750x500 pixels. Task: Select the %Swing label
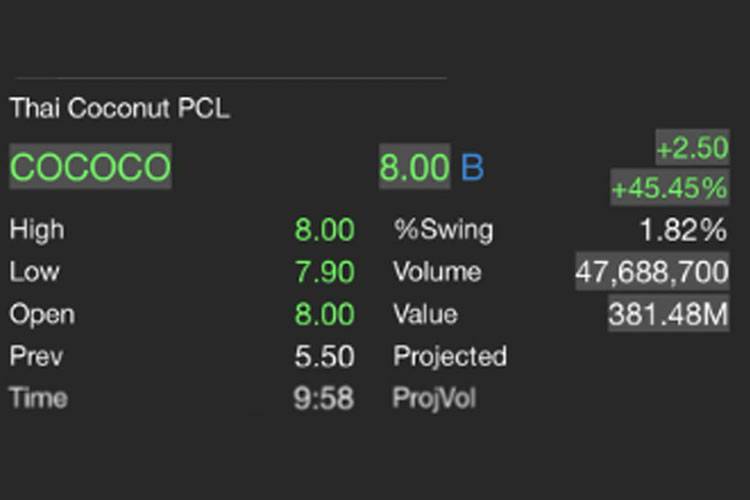443,230
